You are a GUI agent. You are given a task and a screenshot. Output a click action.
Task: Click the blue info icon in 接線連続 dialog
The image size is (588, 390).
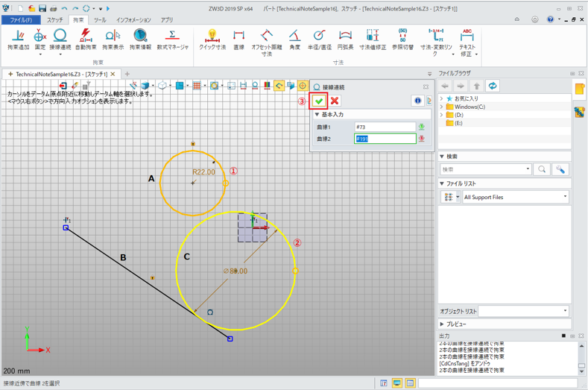click(x=418, y=101)
